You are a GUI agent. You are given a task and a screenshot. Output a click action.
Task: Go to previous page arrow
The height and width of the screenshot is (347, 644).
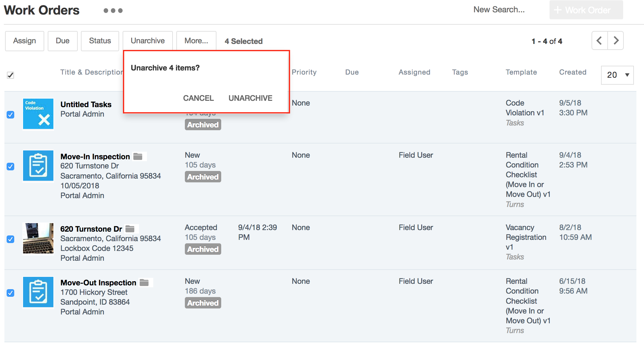tap(599, 40)
